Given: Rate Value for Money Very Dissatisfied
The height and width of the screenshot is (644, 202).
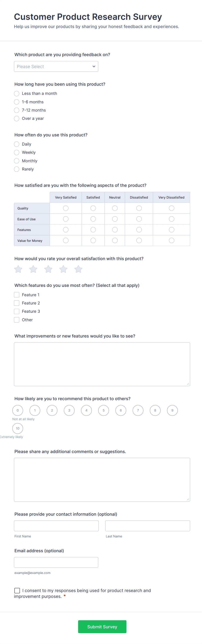Looking at the screenshot, I should 172,241.
